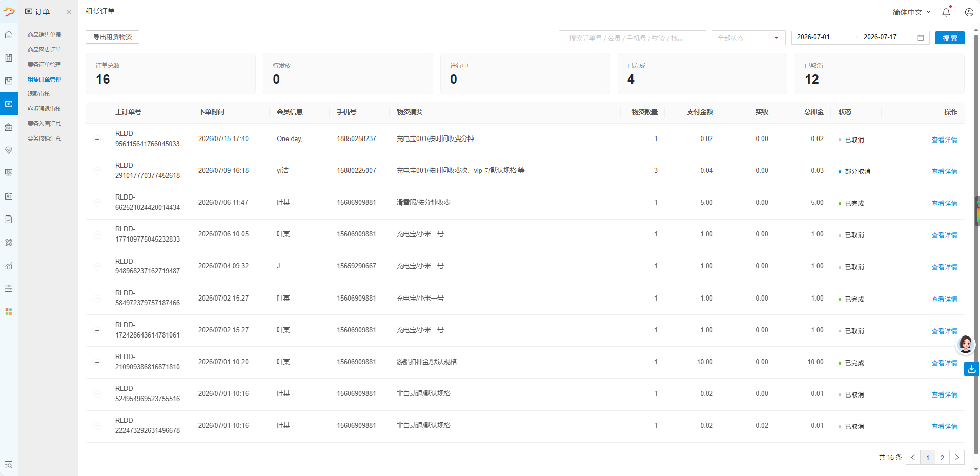Open the ID card sidebar icon

point(9,196)
